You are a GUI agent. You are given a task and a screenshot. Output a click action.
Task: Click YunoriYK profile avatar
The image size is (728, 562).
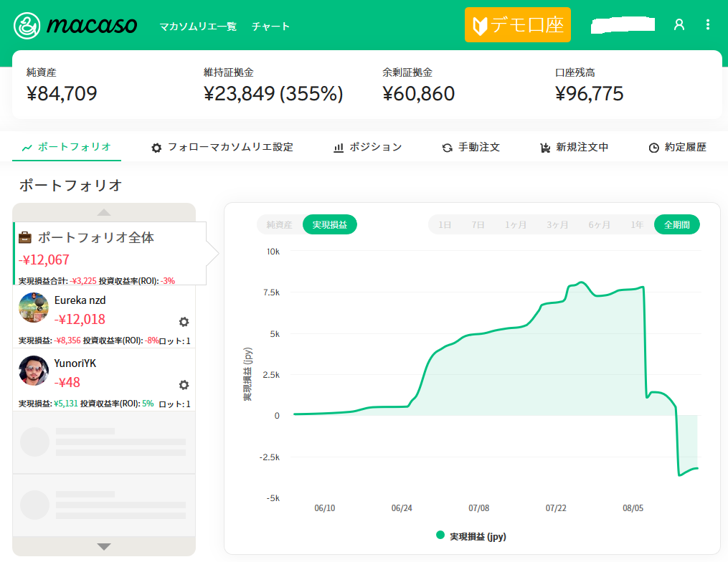pyautogui.click(x=34, y=371)
